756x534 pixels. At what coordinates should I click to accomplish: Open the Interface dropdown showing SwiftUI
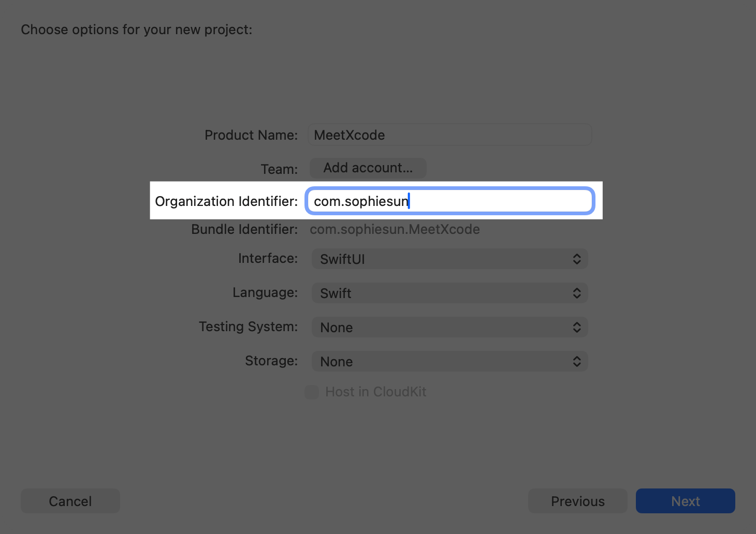(449, 259)
